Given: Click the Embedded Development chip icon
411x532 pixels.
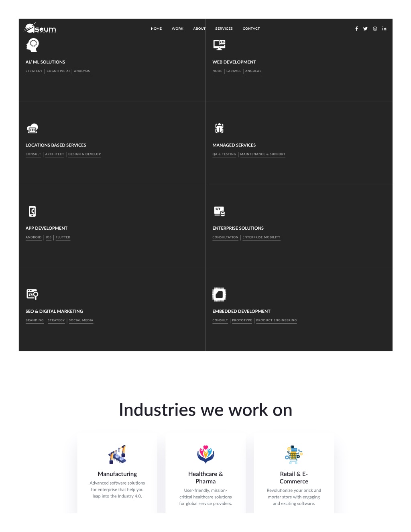Looking at the screenshot, I should point(219,294).
